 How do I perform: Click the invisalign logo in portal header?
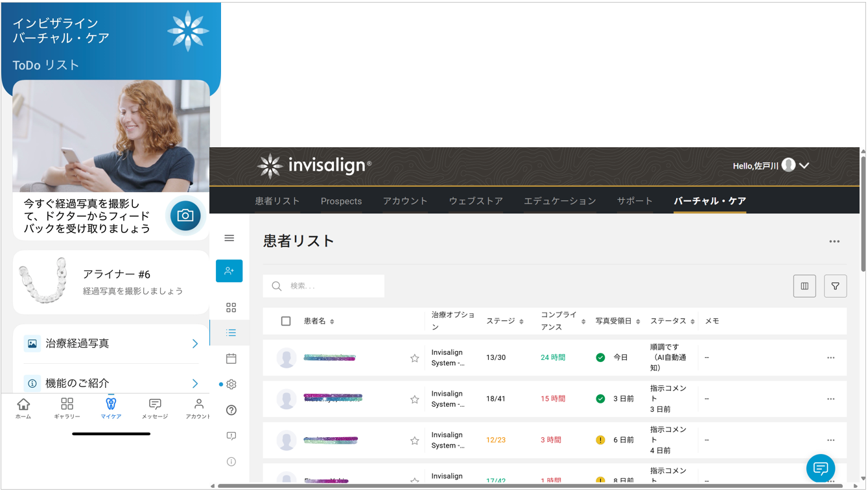314,166
